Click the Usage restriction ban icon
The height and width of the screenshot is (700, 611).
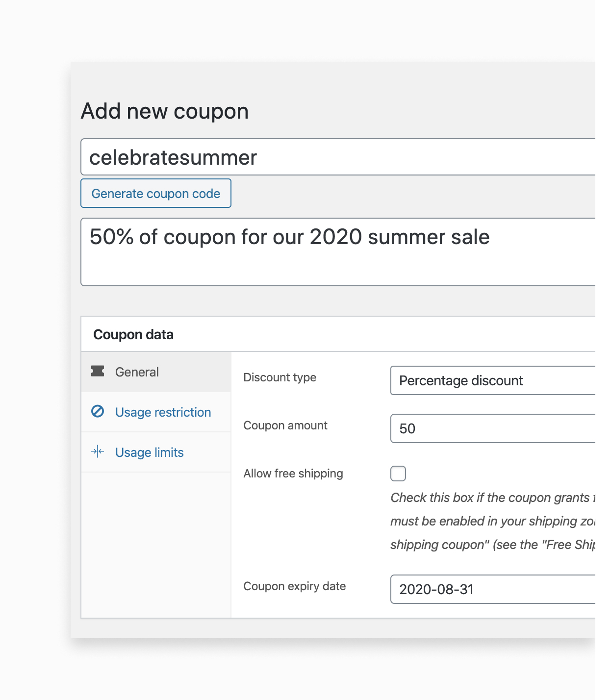click(x=98, y=411)
